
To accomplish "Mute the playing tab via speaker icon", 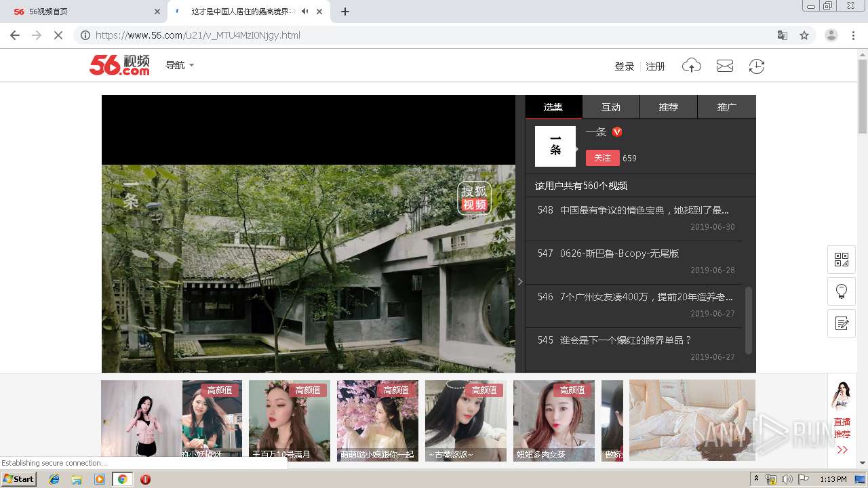I will click(x=305, y=12).
